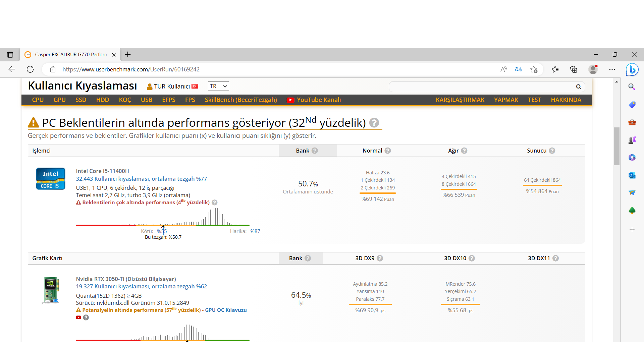Click help icon next to 3D DX11
Image resolution: width=644 pixels, height=342 pixels.
[x=555, y=259]
